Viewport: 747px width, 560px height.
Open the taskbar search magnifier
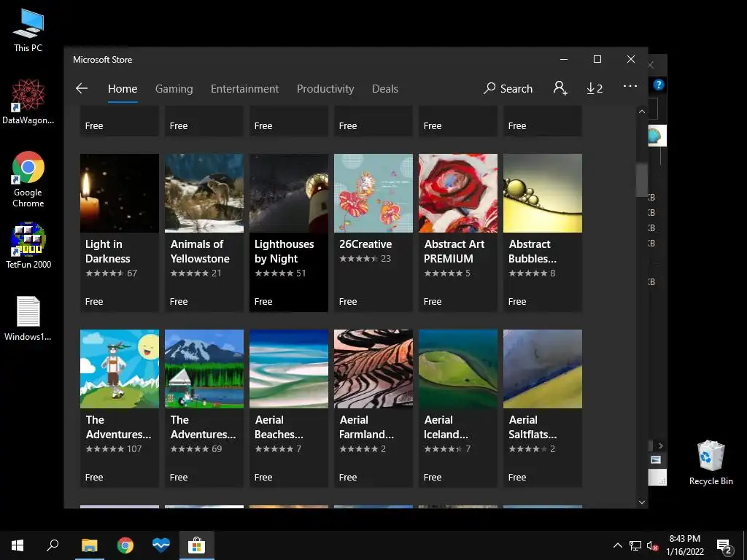click(53, 545)
